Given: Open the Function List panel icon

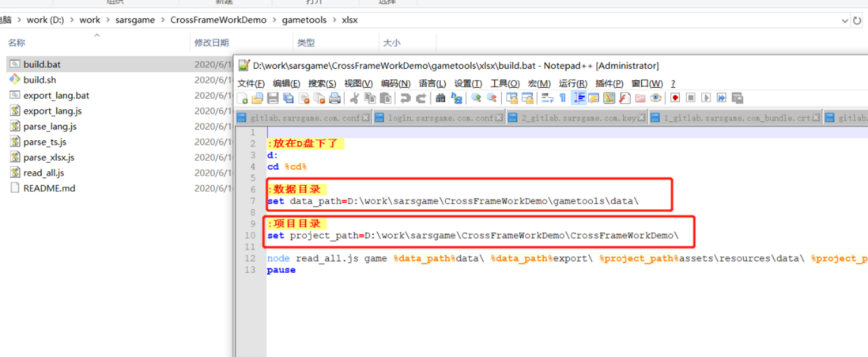Looking at the screenshot, I should (625, 98).
